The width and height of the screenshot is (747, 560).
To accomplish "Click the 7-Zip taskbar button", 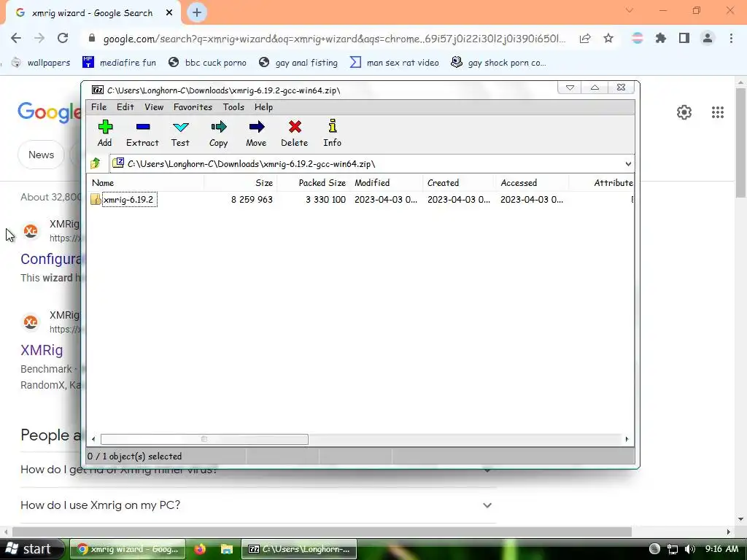I will tap(298, 549).
